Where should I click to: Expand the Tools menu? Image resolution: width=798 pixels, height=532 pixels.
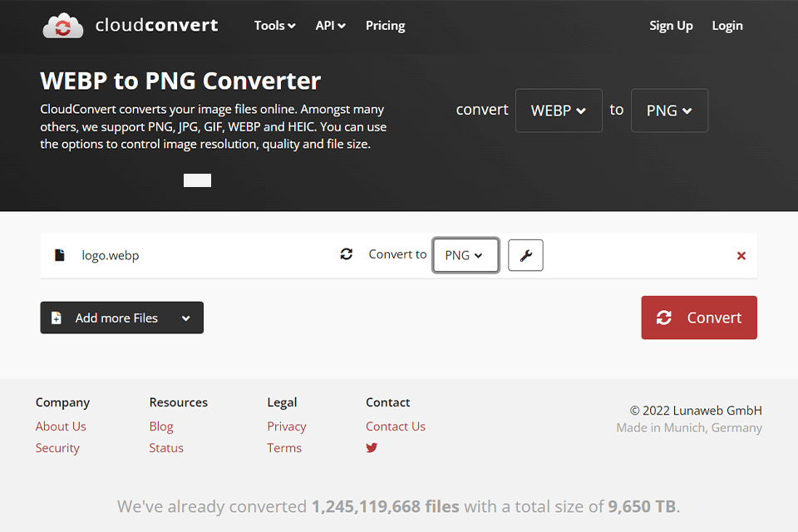click(275, 26)
